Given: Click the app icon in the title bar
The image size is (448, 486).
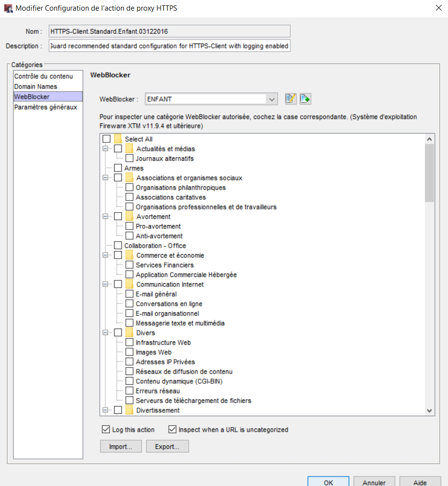Looking at the screenshot, I should (x=8, y=8).
